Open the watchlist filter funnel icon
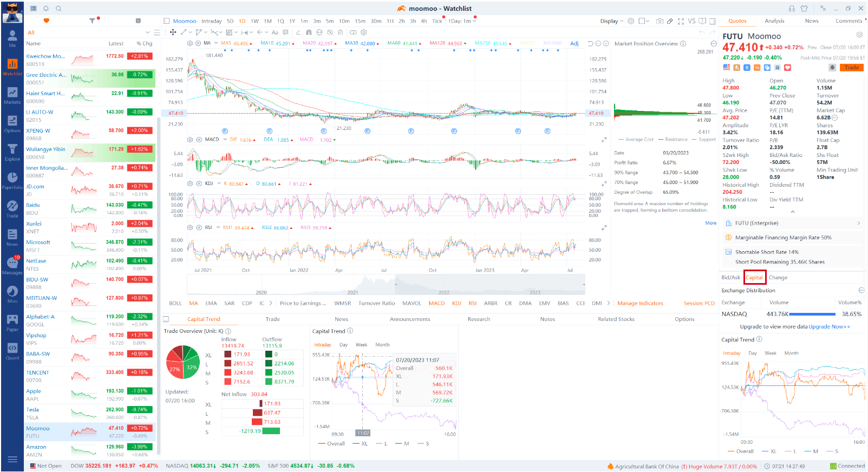The height and width of the screenshot is (472, 868). (x=92, y=21)
